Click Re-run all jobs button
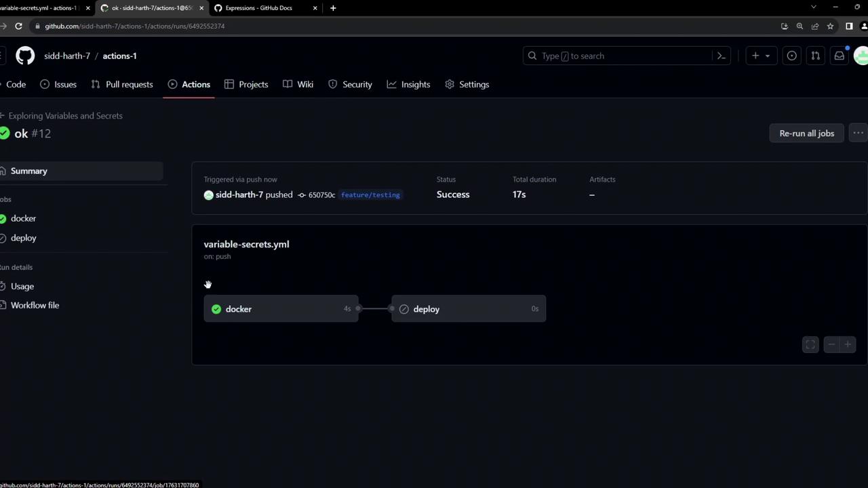The image size is (868, 488). point(807,134)
